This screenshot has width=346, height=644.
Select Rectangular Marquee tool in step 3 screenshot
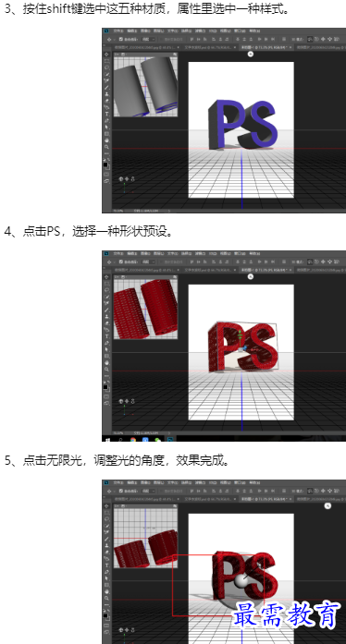106,61
